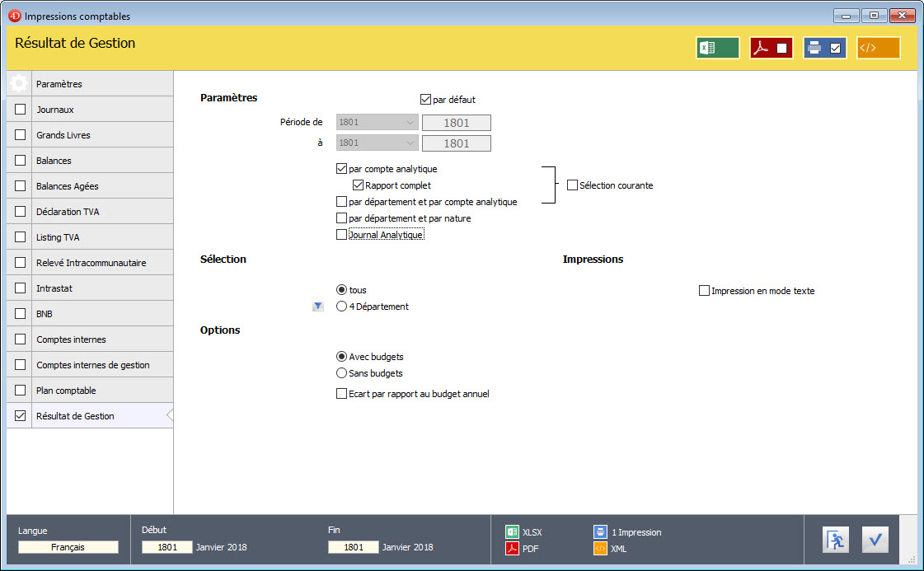Select the 'Sans budgets' radio option

pos(342,373)
